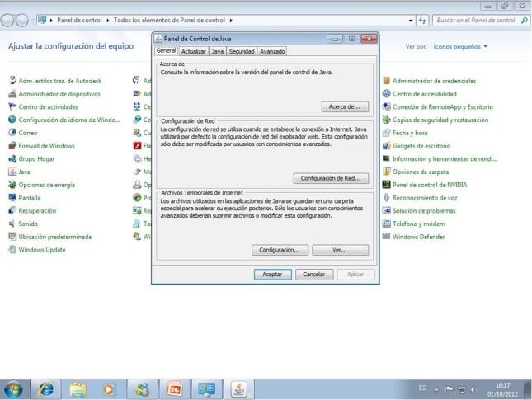Confirm with the Aceptar button
The height and width of the screenshot is (400, 532).
[272, 274]
